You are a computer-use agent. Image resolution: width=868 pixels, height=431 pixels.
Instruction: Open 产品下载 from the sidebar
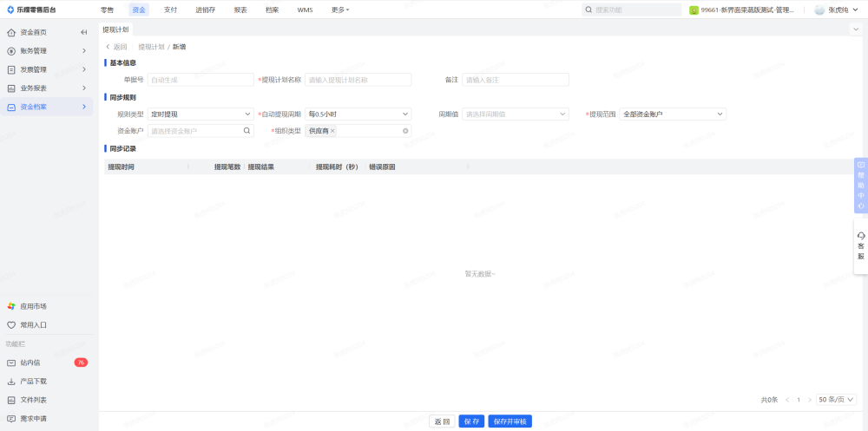coord(33,382)
